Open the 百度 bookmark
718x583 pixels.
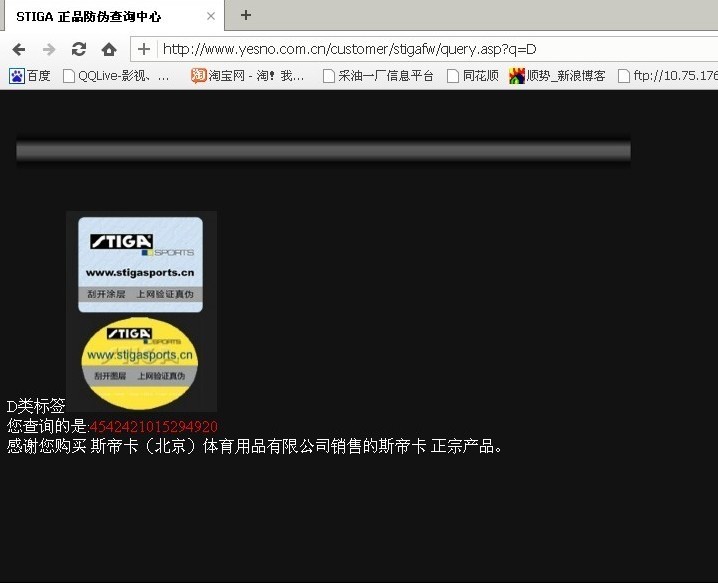pyautogui.click(x=30, y=76)
